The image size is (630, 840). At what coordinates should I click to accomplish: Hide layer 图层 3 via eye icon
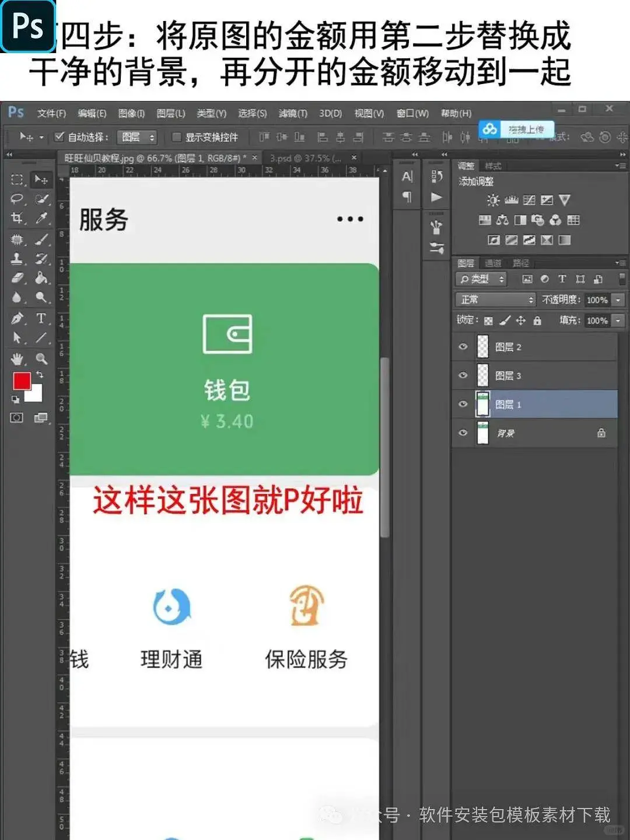463,375
